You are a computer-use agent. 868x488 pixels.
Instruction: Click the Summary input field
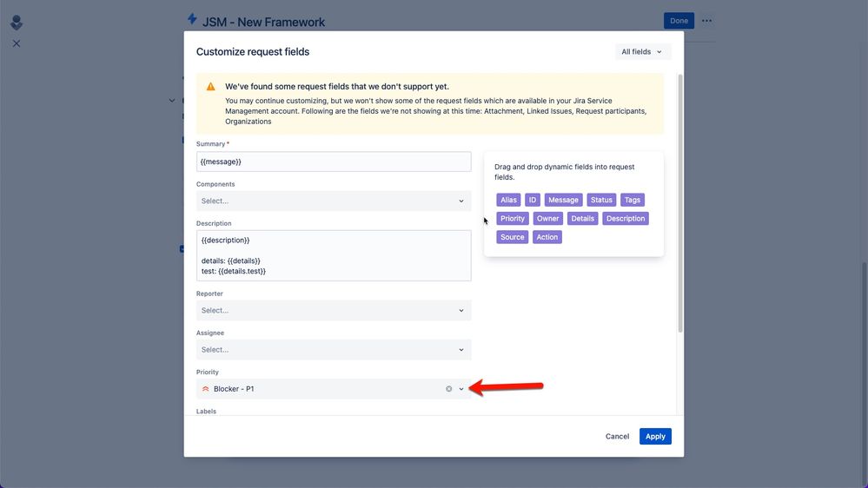(334, 162)
